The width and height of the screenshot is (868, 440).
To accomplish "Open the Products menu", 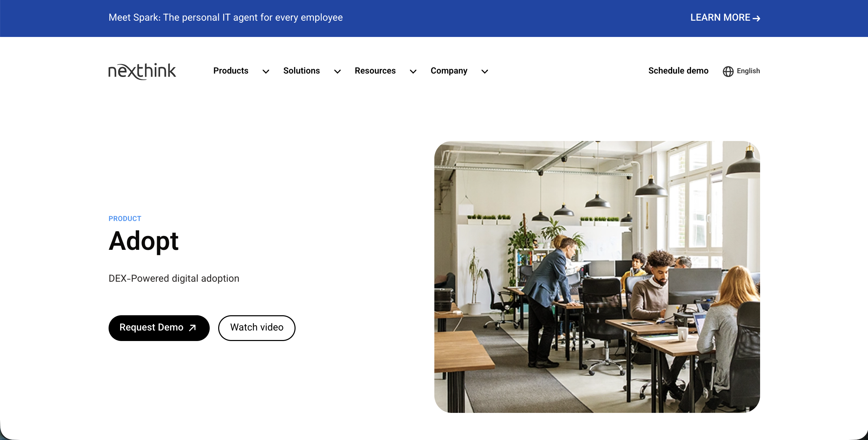I will 231,71.
